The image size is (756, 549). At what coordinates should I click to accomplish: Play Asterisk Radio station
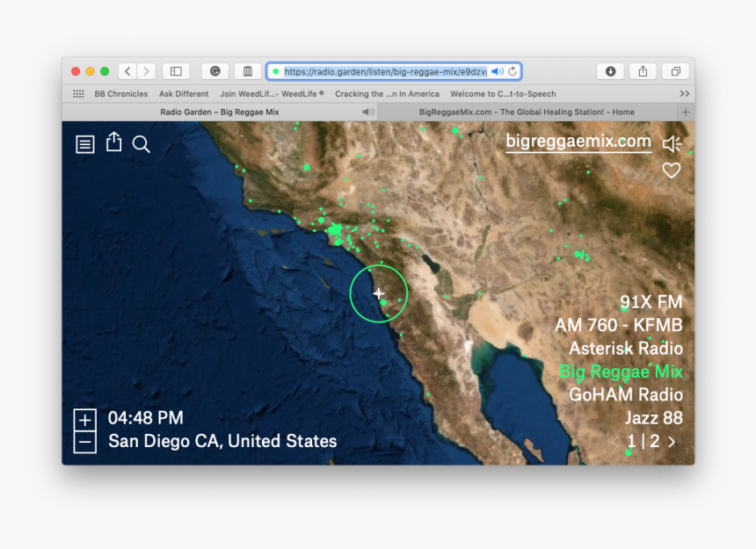(x=626, y=348)
